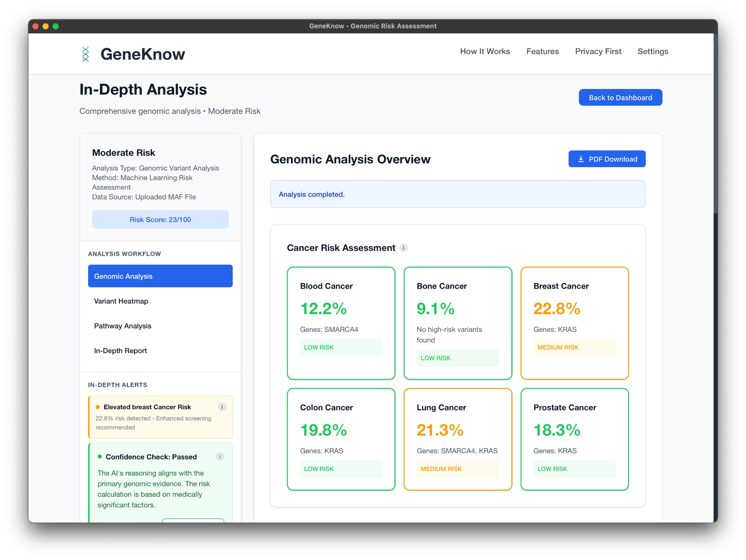Click the In-Depth Analysis page title

coord(143,89)
